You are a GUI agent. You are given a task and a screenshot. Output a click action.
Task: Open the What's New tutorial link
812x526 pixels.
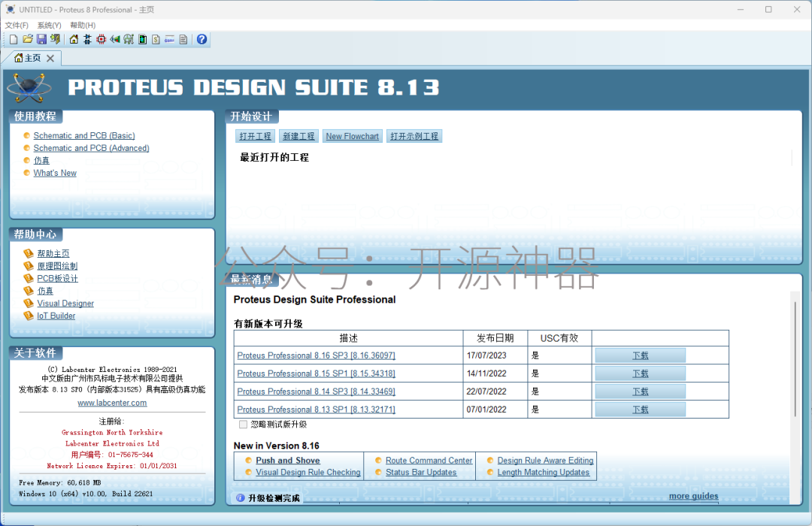pos(55,173)
